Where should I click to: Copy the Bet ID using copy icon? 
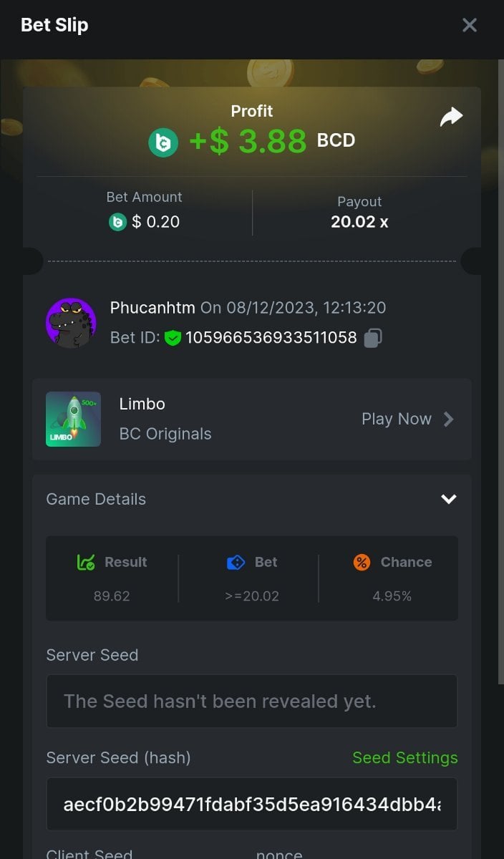pyautogui.click(x=372, y=338)
